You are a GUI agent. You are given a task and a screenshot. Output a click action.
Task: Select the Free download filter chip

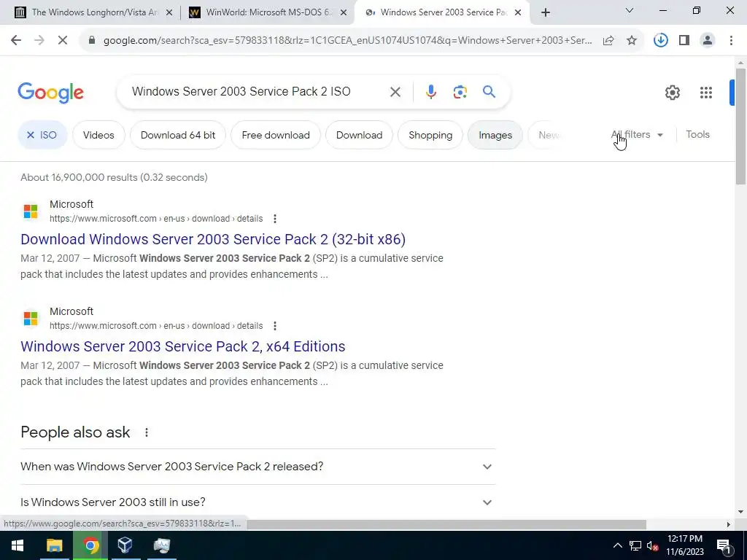(x=275, y=135)
